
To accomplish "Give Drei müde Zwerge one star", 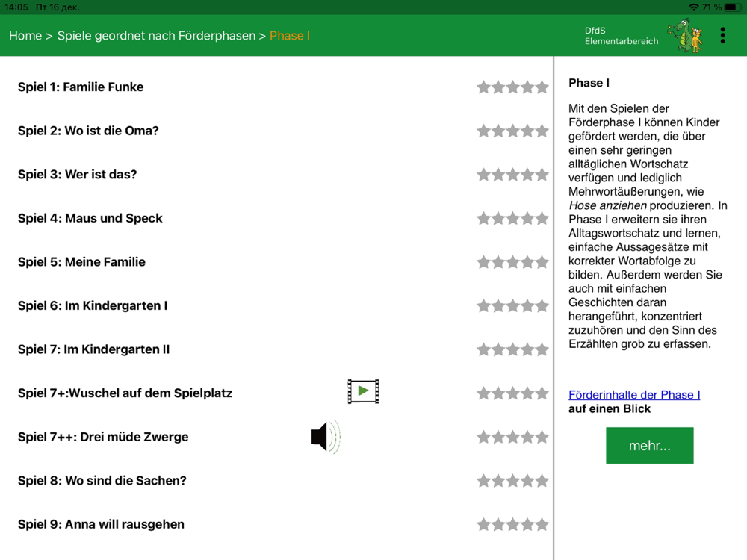I will click(x=483, y=437).
